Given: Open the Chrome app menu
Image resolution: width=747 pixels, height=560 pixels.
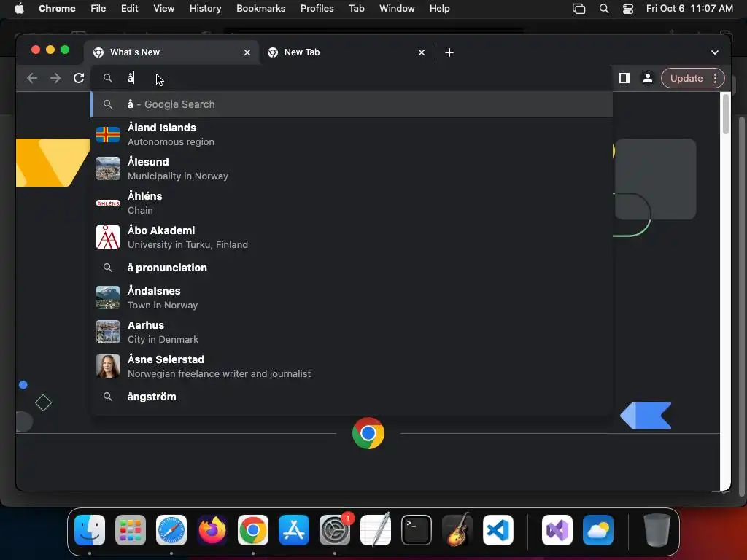Looking at the screenshot, I should [x=57, y=9].
